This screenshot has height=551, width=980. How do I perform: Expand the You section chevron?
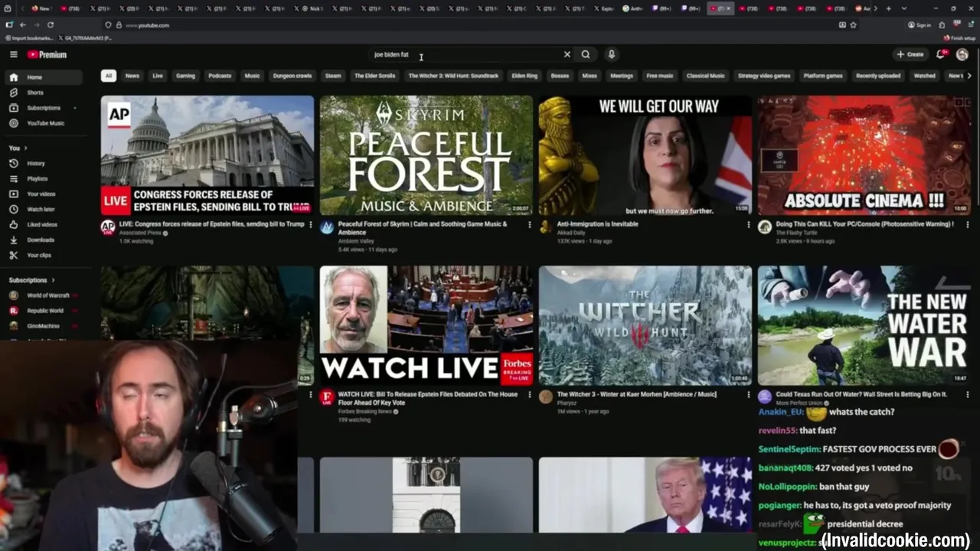click(25, 148)
